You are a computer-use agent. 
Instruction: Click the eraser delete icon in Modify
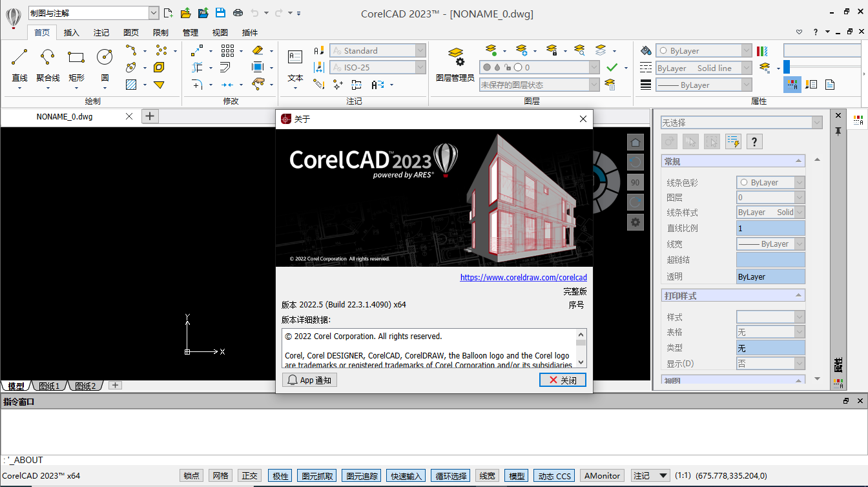pyautogui.click(x=258, y=50)
